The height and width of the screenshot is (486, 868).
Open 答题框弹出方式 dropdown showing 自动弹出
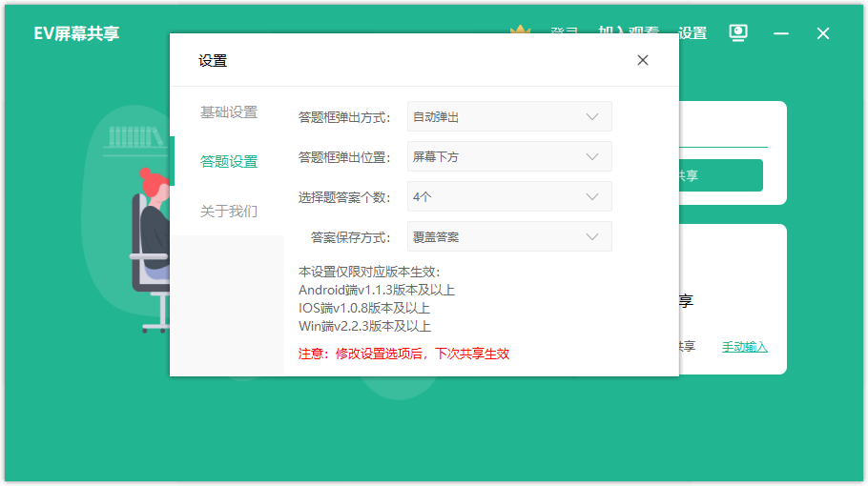point(509,116)
